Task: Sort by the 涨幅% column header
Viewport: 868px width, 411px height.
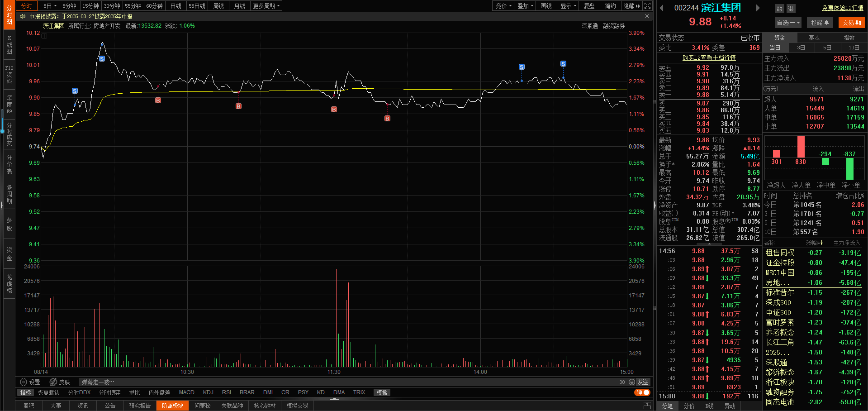Action: pyautogui.click(x=814, y=243)
